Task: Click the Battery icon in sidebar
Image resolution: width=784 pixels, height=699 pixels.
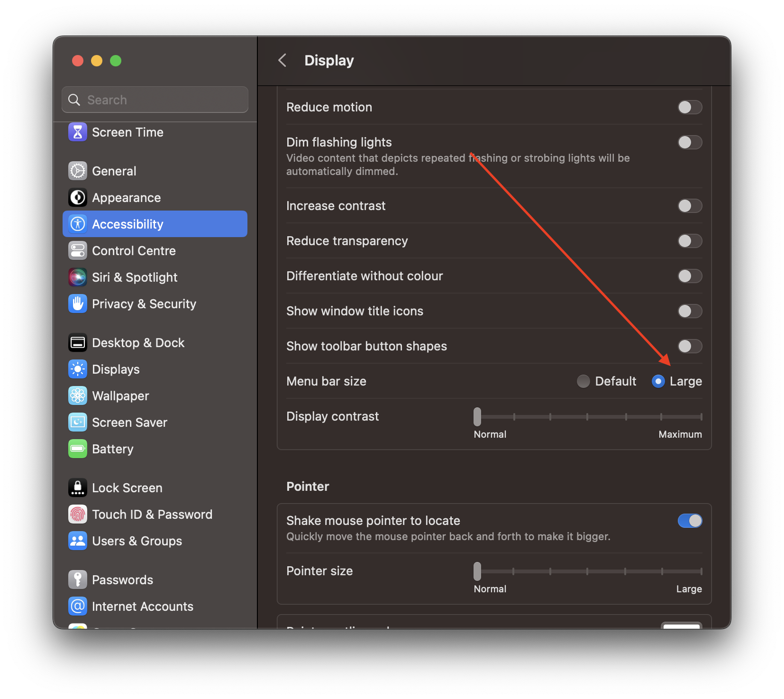Action: pyautogui.click(x=78, y=449)
